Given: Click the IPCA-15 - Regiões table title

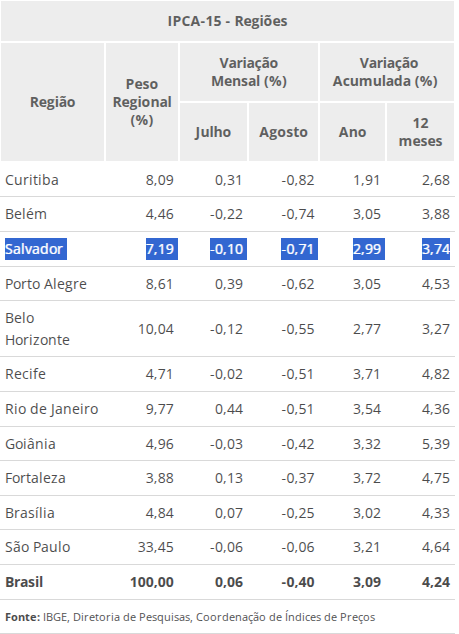Looking at the screenshot, I should coord(227,21).
